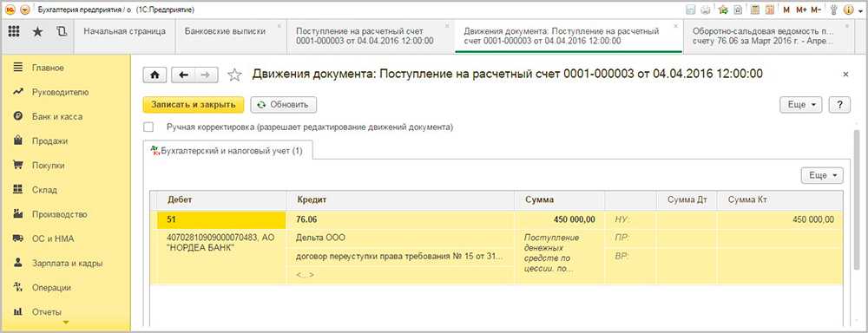Open the Отчеты section
Image resolution: width=868 pixels, height=333 pixels.
point(65,312)
